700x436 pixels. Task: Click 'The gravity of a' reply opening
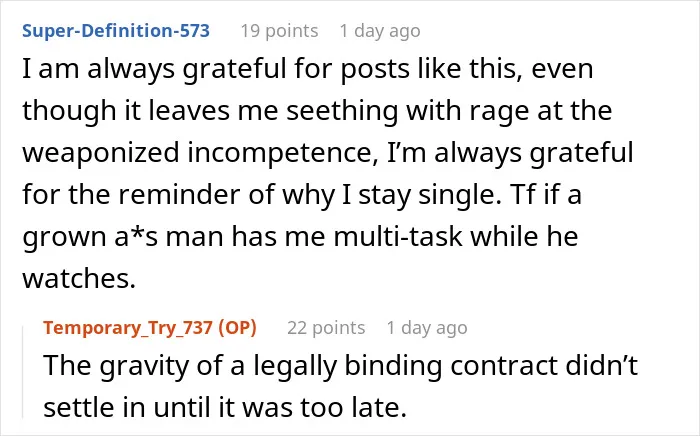click(x=144, y=366)
